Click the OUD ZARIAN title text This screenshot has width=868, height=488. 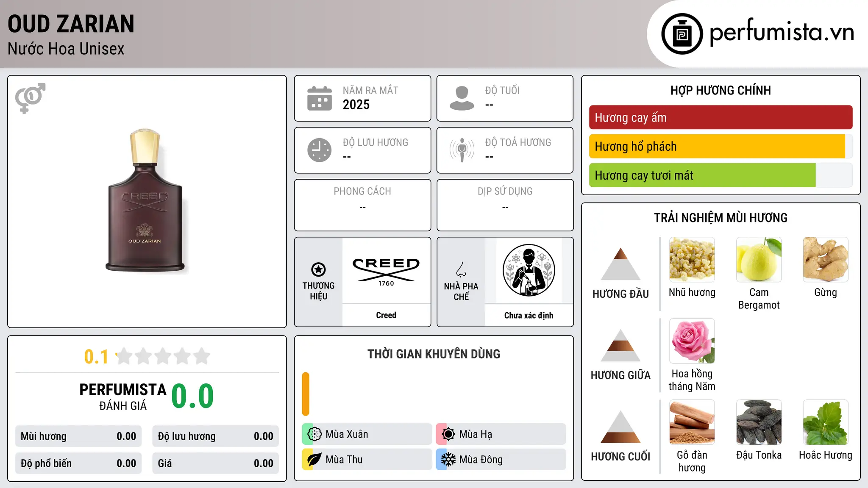coord(71,24)
